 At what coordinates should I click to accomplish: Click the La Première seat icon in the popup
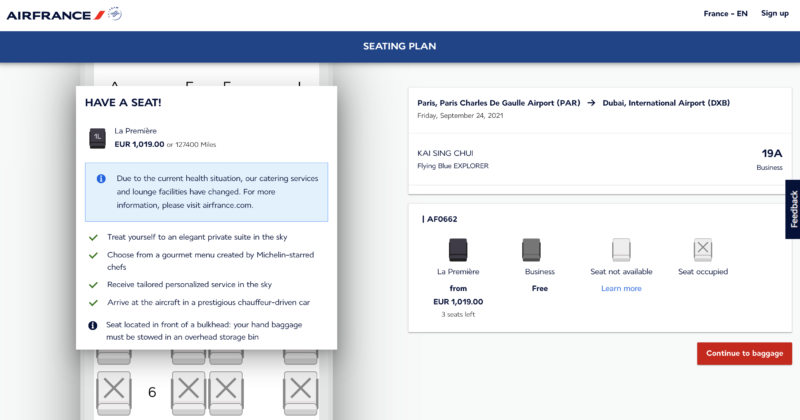click(97, 138)
